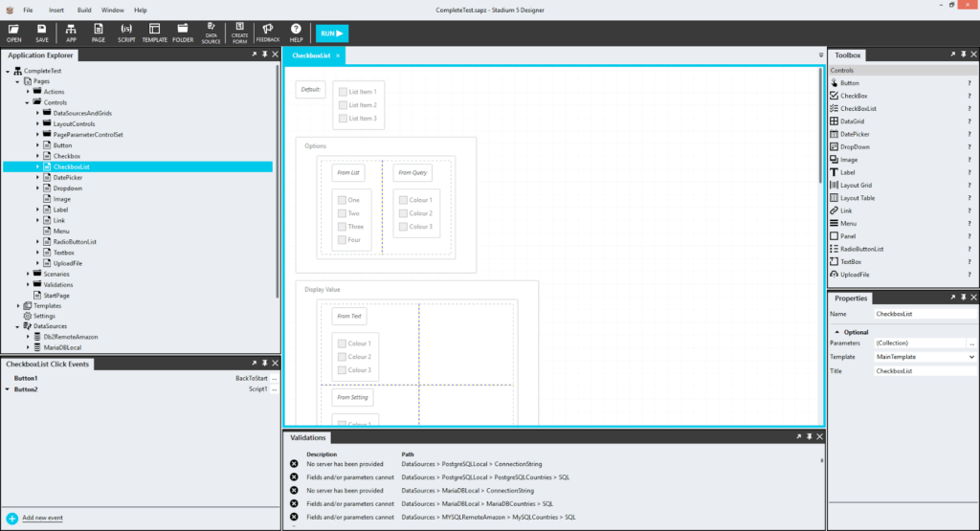This screenshot has width=980, height=531.
Task: Open the File menu
Action: (x=28, y=10)
